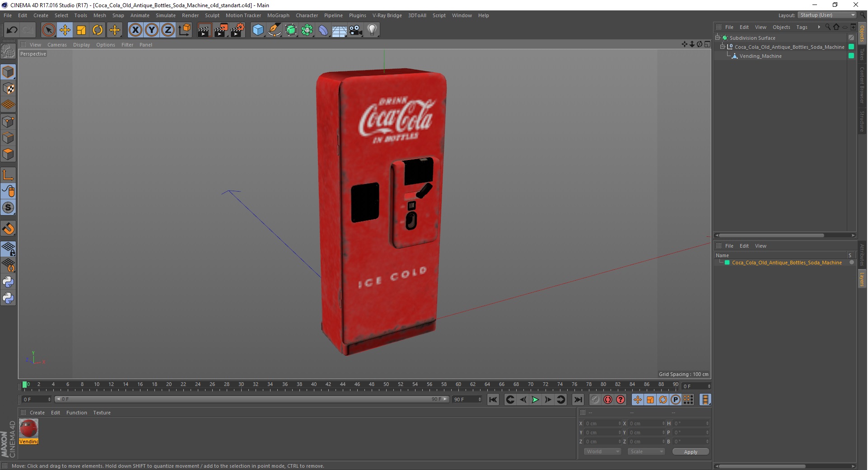Render the active view

point(204,30)
